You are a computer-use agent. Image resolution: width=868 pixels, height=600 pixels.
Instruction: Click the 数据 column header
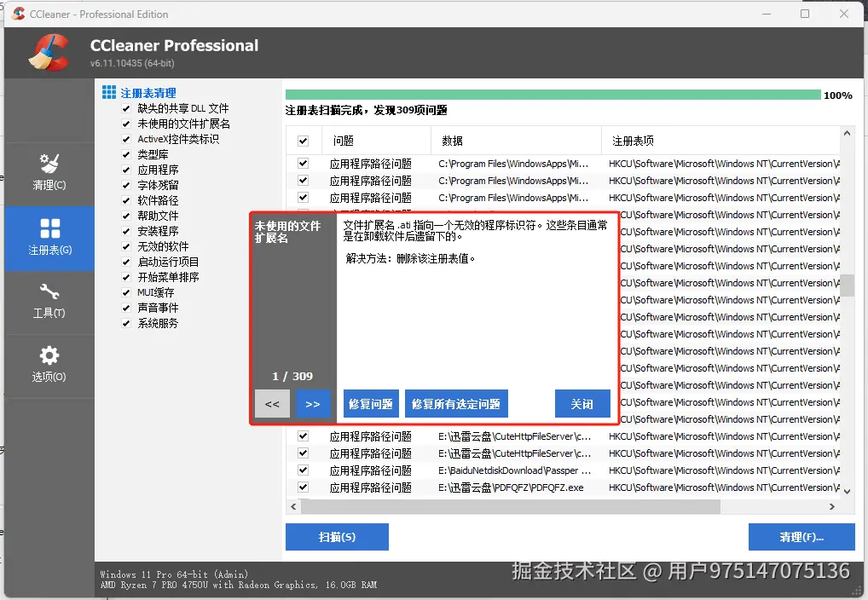click(516, 141)
